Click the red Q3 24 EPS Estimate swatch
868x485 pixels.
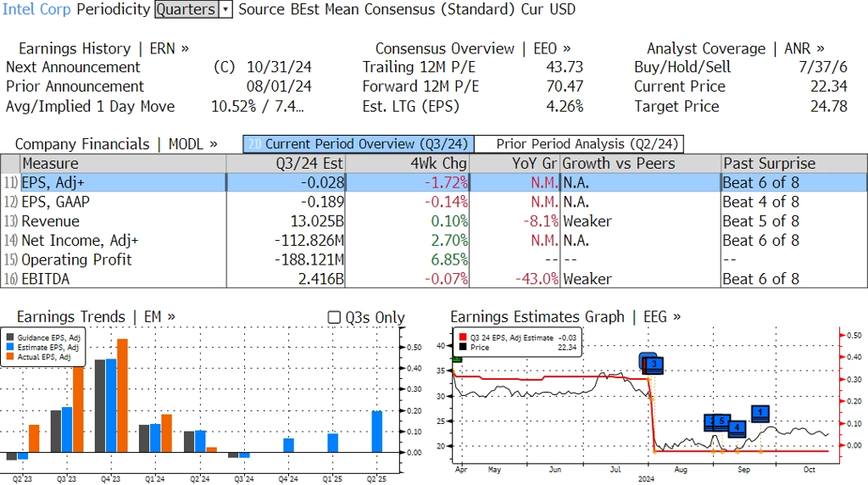[463, 337]
